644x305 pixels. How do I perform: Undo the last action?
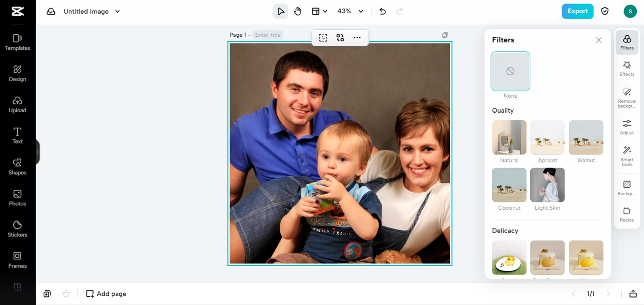(383, 11)
